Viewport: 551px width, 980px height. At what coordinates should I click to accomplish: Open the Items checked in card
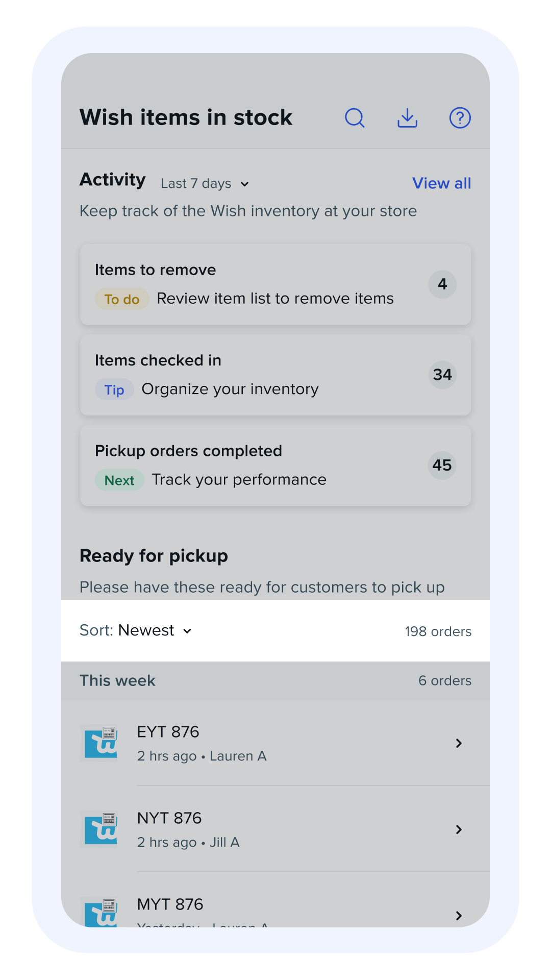(275, 375)
